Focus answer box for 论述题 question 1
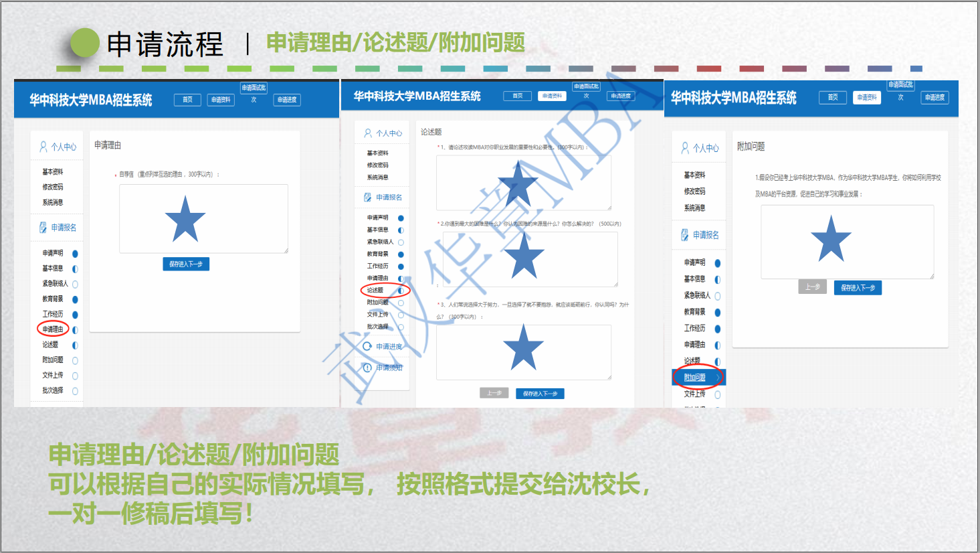Screen dimensions: 980x553 tap(524, 183)
